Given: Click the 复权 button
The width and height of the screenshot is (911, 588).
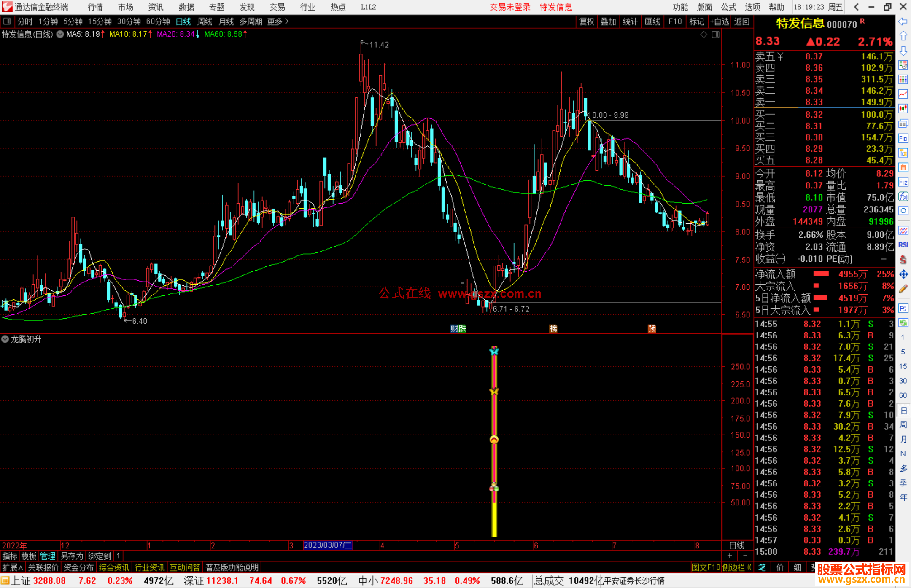Looking at the screenshot, I should (586, 21).
